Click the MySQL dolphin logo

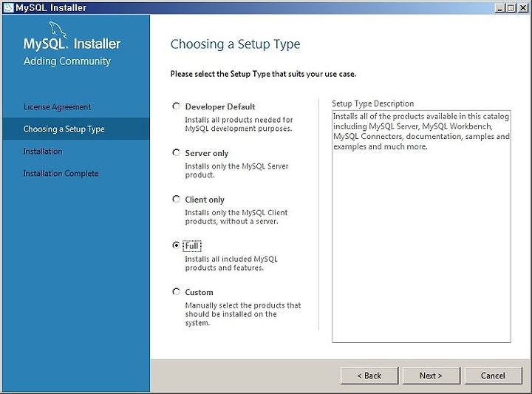point(58,30)
